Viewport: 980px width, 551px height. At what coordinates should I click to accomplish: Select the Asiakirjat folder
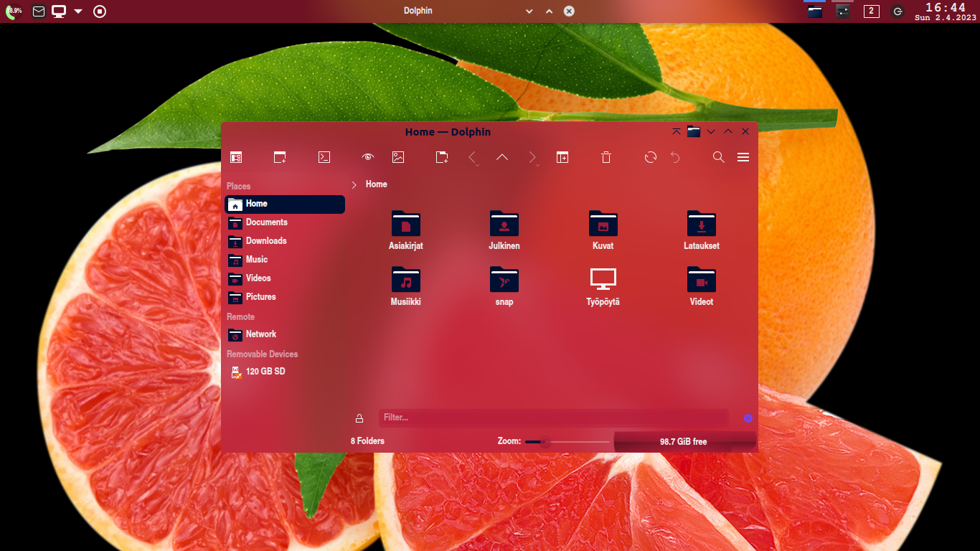coord(406,230)
